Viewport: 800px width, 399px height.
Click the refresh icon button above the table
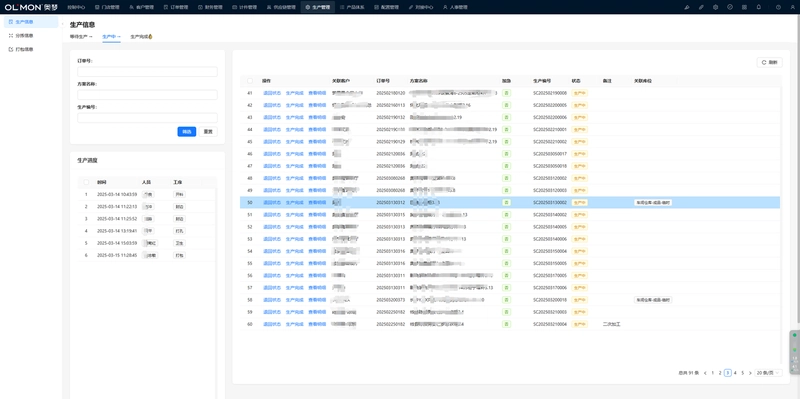coord(769,62)
